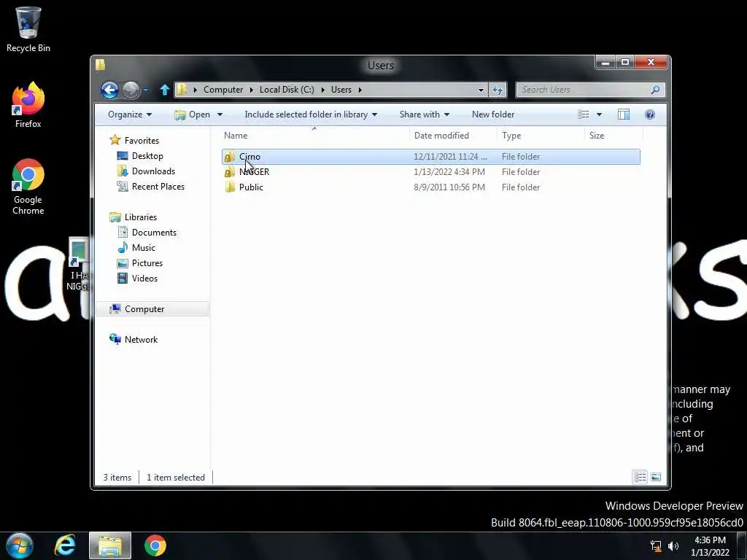The image size is (747, 560).
Task: Click the folder icon beside Public
Action: pos(230,187)
